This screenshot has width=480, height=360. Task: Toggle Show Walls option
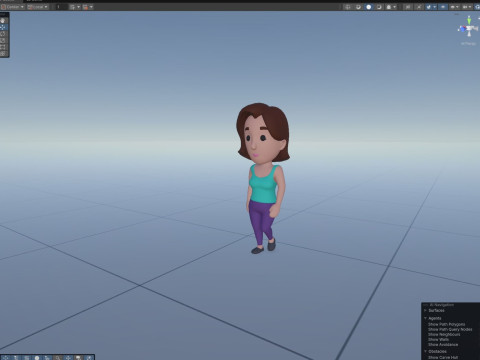[x=438, y=339]
